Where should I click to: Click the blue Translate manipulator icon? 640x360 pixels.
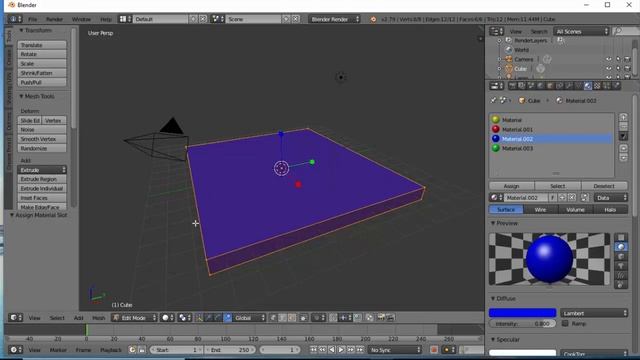pos(228,318)
